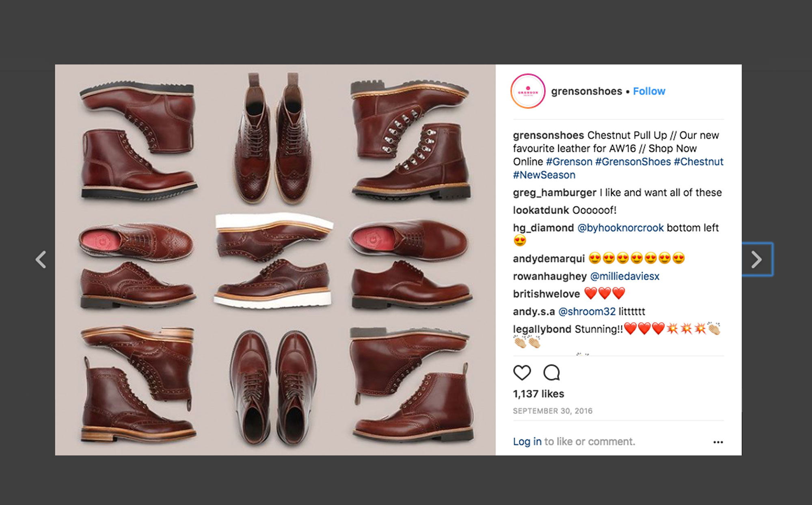
Task: Go to next post with right chevron
Action: 756,260
